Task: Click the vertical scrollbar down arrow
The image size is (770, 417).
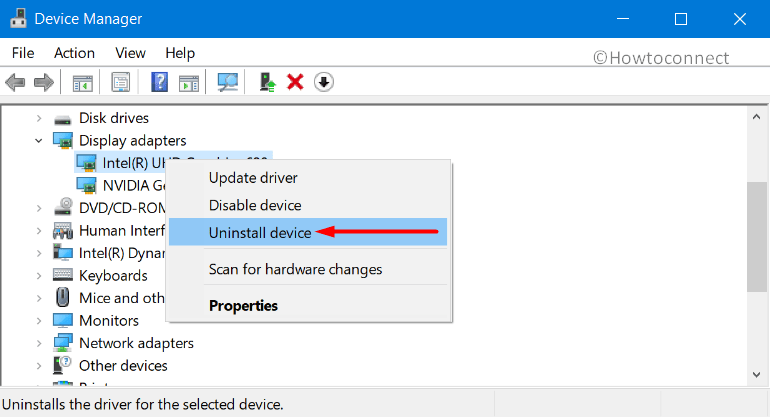Action: point(756,375)
